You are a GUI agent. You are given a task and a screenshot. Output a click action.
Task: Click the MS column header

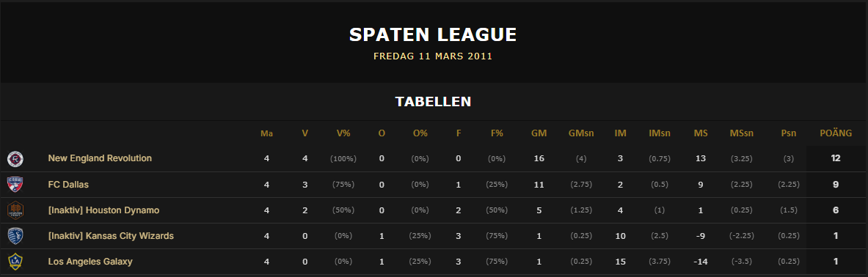[700, 133]
